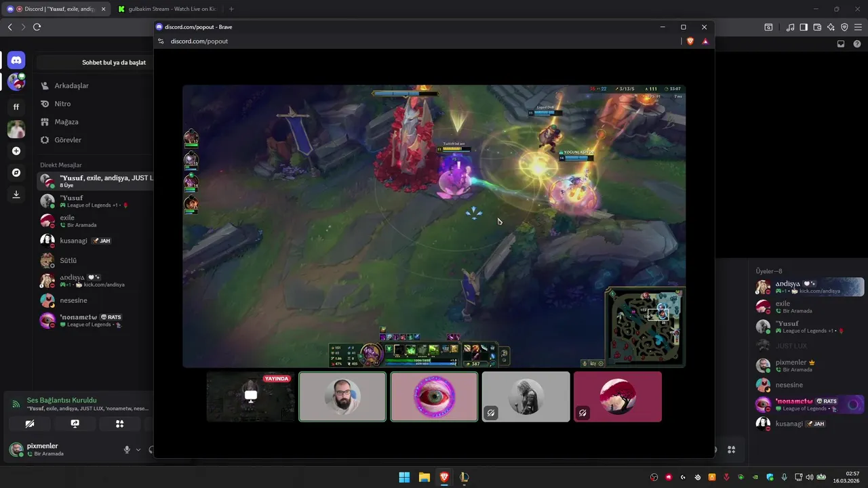The image size is (868, 488).
Task: Click the 'Sohbet bul ya da başlat' search box
Action: pyautogui.click(x=95, y=62)
